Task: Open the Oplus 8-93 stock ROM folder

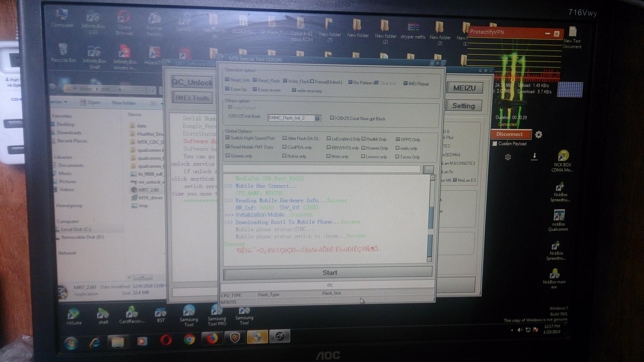Action: coord(301,29)
